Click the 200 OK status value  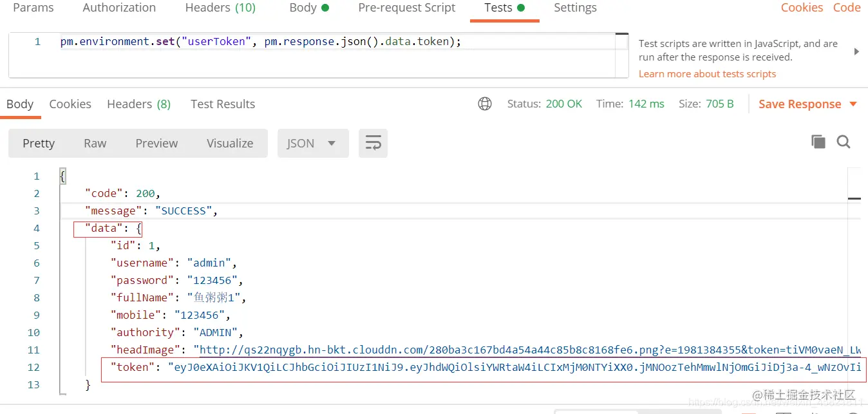point(564,104)
